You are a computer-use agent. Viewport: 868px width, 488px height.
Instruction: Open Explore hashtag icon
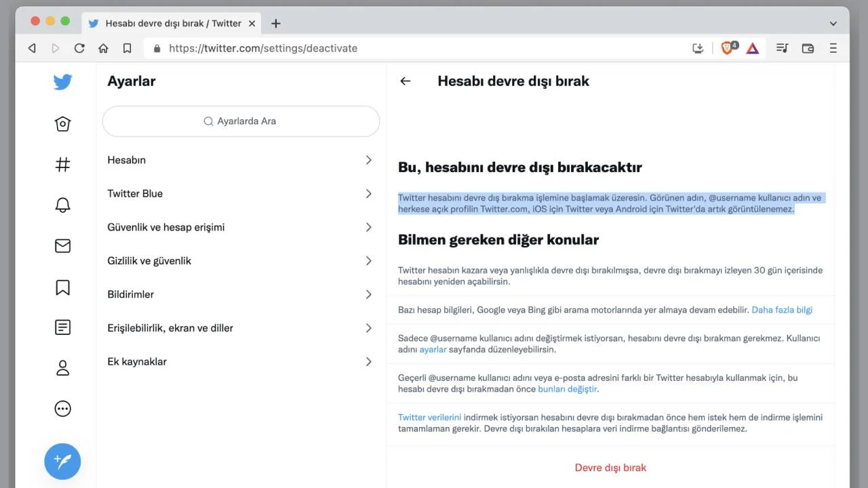pos(62,165)
